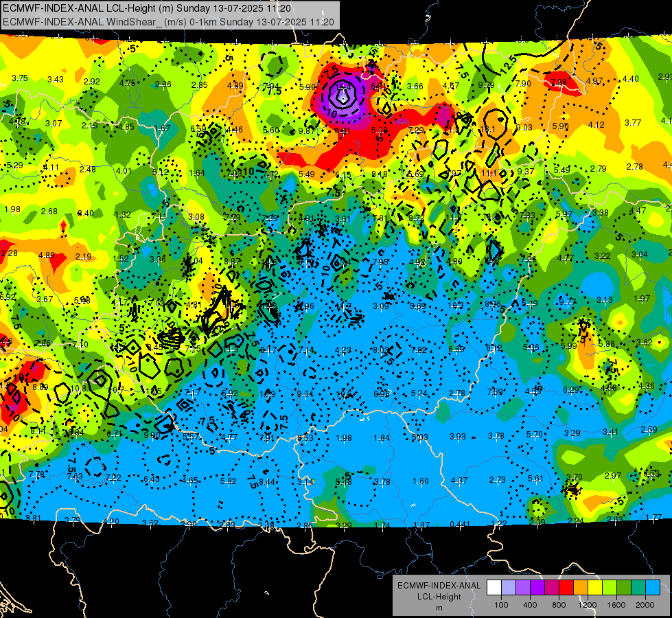Choose the lime-green legend swatch
672x618 pixels.
click(x=610, y=588)
